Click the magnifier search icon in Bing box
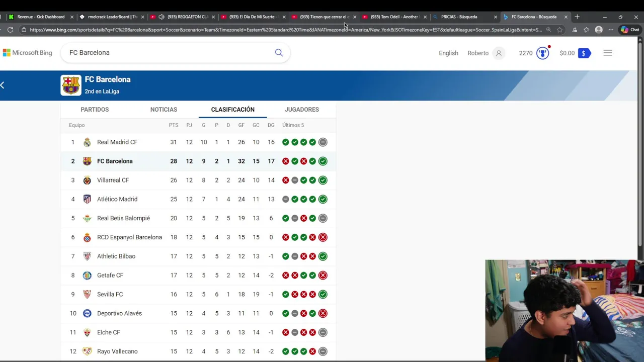Viewport: 644px width, 362px height. (279, 53)
